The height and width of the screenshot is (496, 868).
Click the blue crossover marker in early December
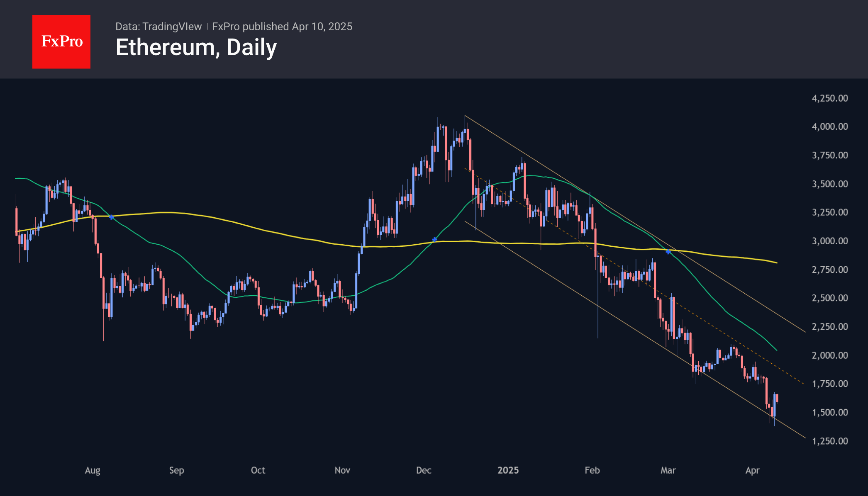(434, 239)
